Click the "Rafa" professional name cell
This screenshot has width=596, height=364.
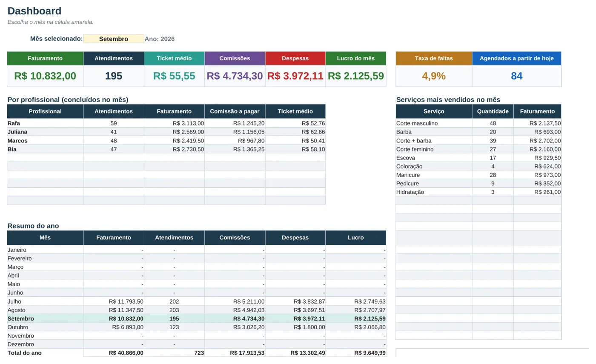pyautogui.click(x=45, y=123)
